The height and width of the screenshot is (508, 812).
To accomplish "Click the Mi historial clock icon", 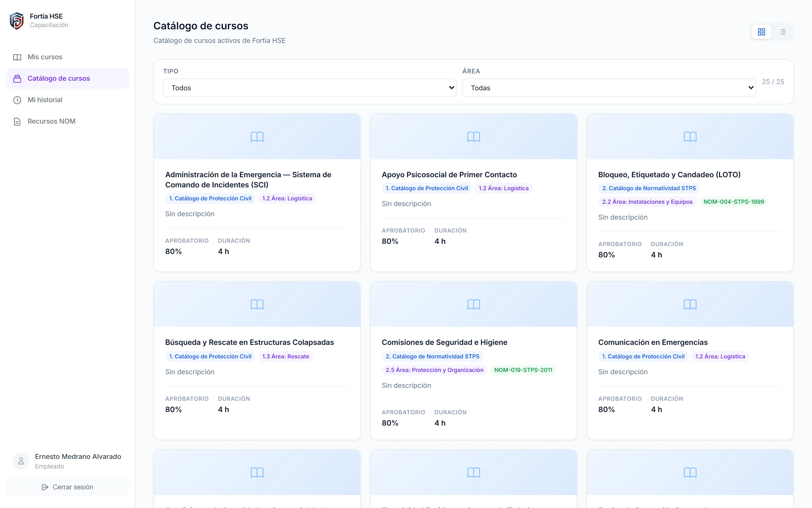I will coord(17,100).
